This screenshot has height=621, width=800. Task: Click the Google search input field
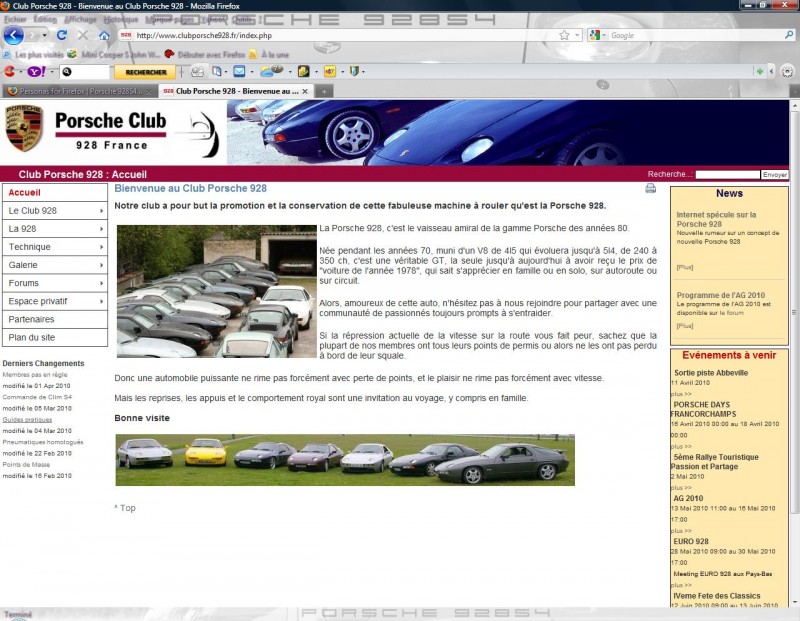click(696, 35)
